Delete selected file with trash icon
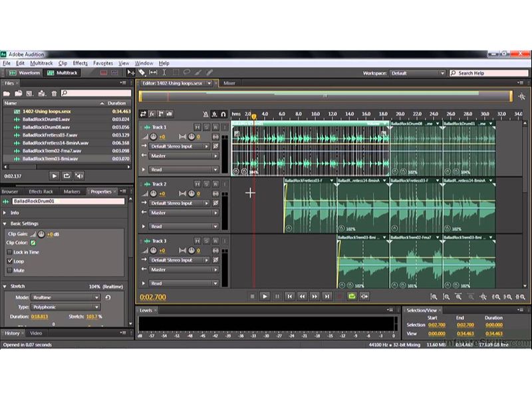Image resolution: width=532 pixels, height=399 pixels. pyautogui.click(x=54, y=94)
